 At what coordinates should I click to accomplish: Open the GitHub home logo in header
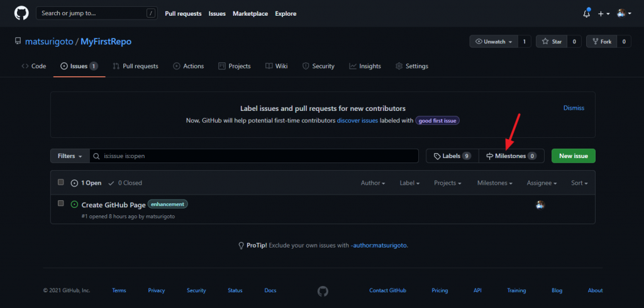point(21,13)
